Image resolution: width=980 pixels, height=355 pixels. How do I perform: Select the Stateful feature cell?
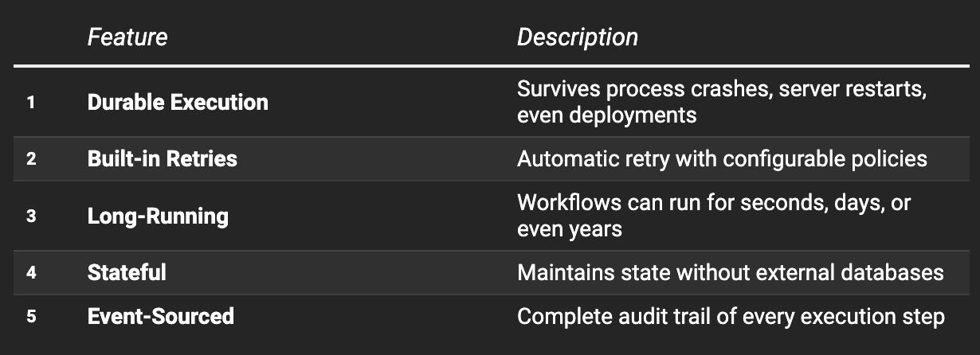click(127, 272)
